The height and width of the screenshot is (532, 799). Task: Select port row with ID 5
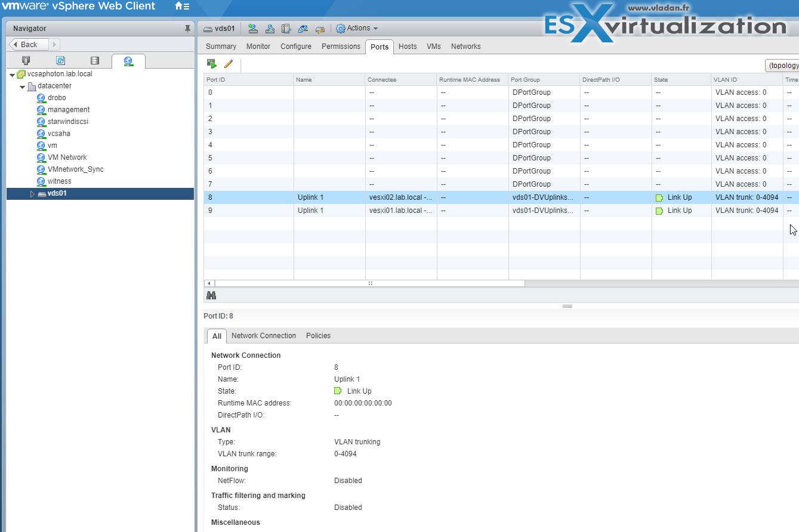(501, 158)
